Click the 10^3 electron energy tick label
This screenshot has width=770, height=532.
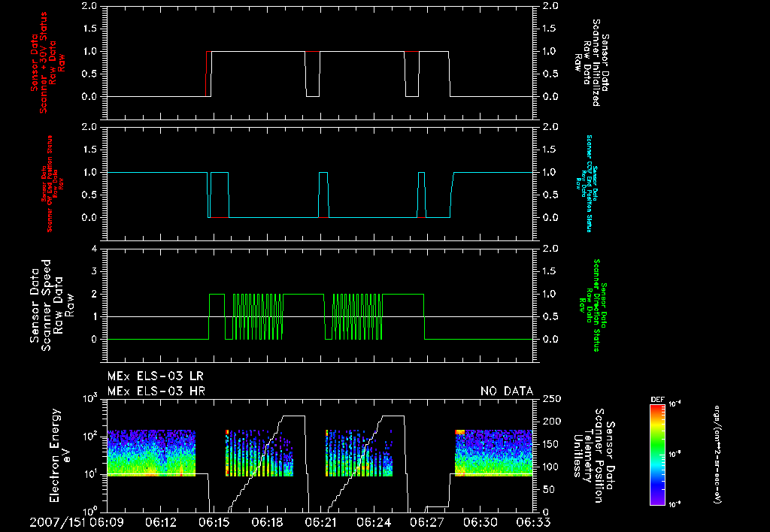coord(89,398)
